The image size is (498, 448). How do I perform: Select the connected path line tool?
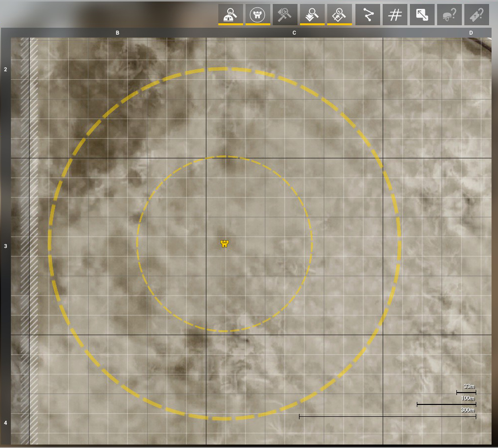coord(368,14)
